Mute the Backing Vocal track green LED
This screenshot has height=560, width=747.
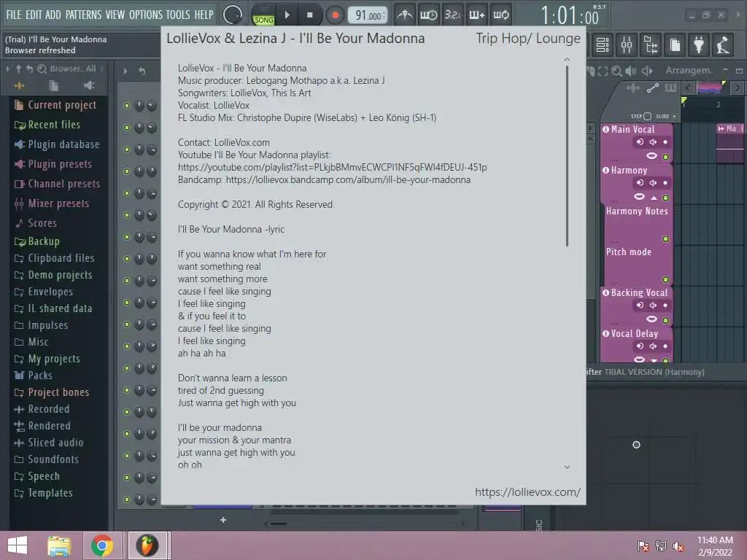click(665, 320)
